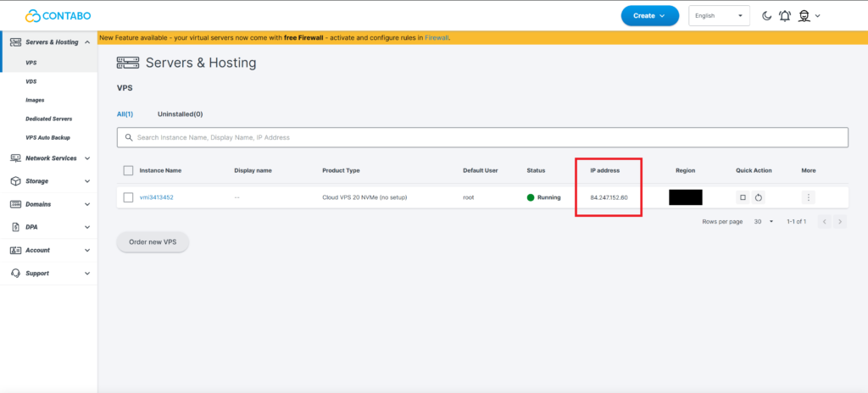Click the Quick Action column header
Screen dimensions: 868x393
click(x=754, y=170)
